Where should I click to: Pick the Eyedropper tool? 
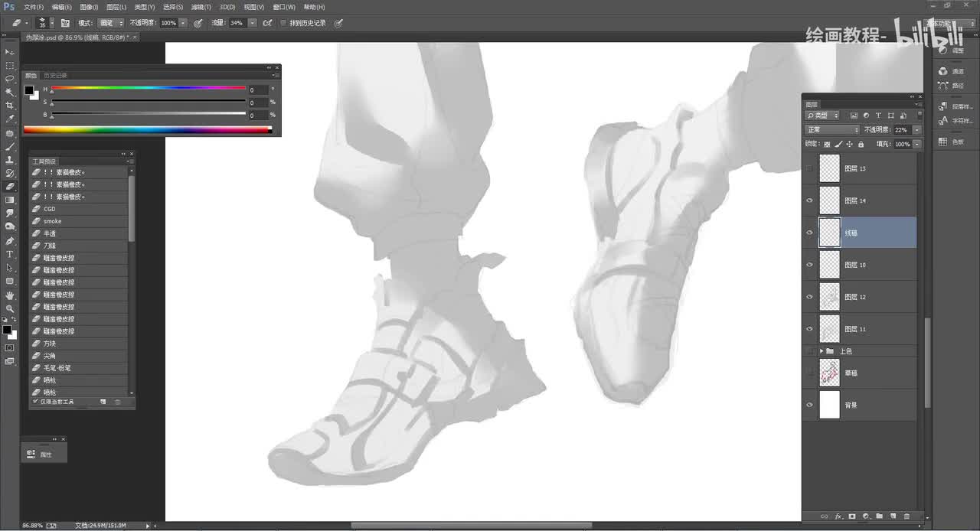[10, 119]
